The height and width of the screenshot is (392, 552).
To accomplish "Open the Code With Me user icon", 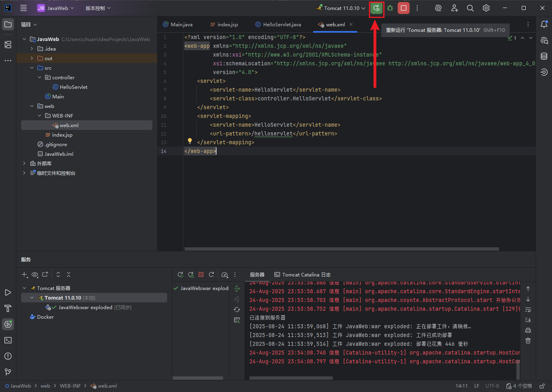I will [x=455, y=8].
